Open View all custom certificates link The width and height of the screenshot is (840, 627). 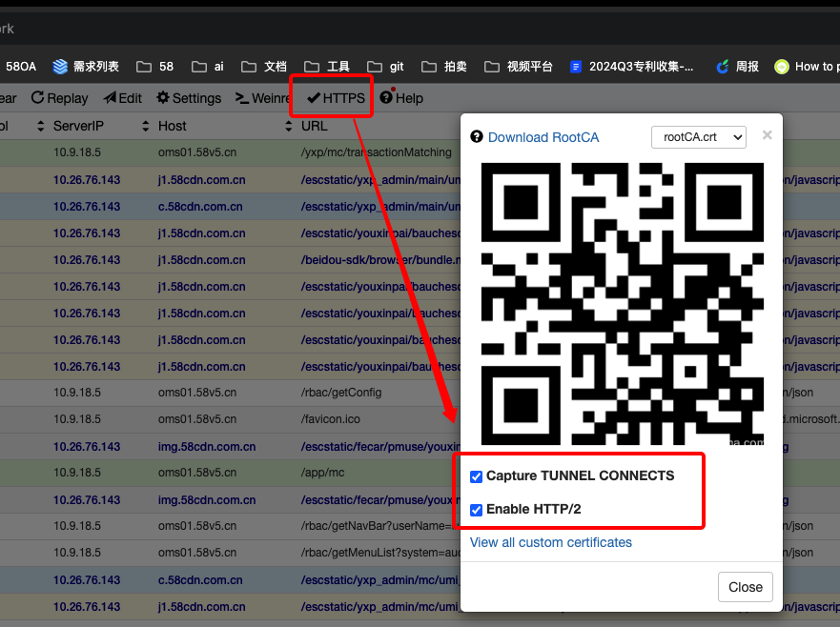(551, 542)
